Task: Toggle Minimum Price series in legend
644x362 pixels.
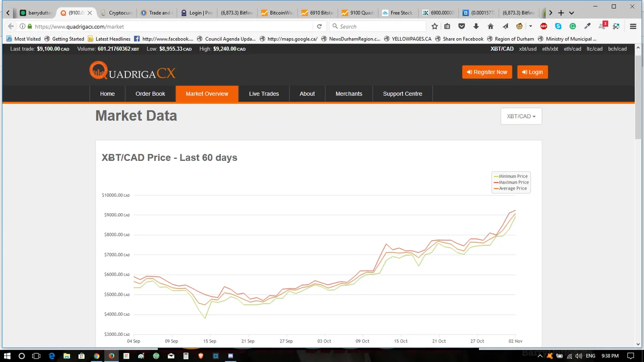Action: coord(511,176)
